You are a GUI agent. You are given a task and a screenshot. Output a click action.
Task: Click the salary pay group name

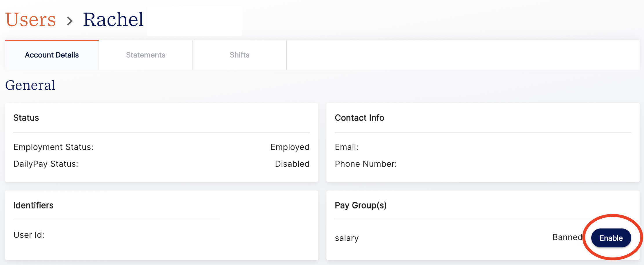click(x=347, y=238)
